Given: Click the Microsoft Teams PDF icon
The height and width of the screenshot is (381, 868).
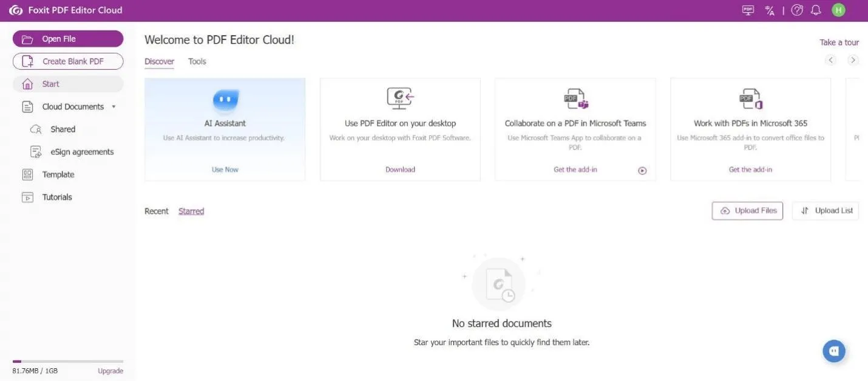Looking at the screenshot, I should (575, 98).
